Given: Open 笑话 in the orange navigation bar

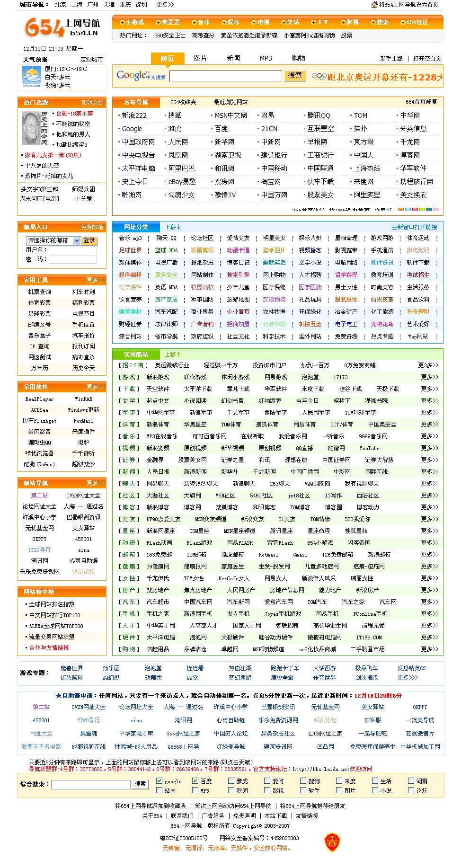Looking at the screenshot, I should point(290,22).
